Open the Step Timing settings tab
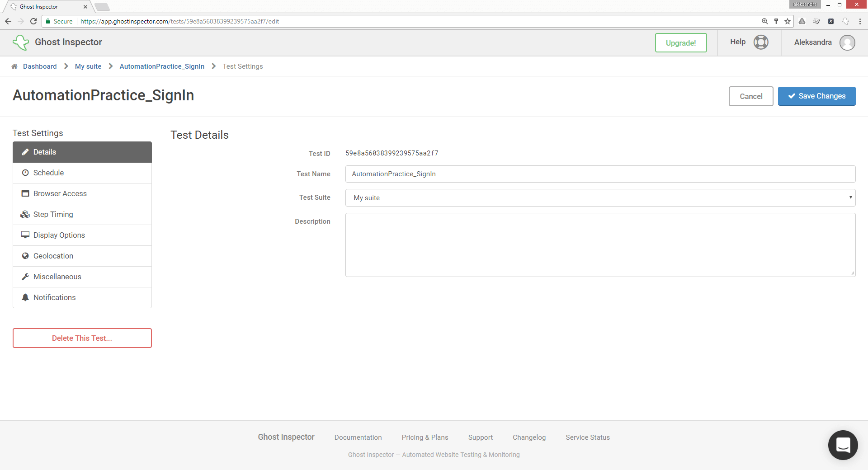Image resolution: width=868 pixels, height=470 pixels. (x=82, y=214)
